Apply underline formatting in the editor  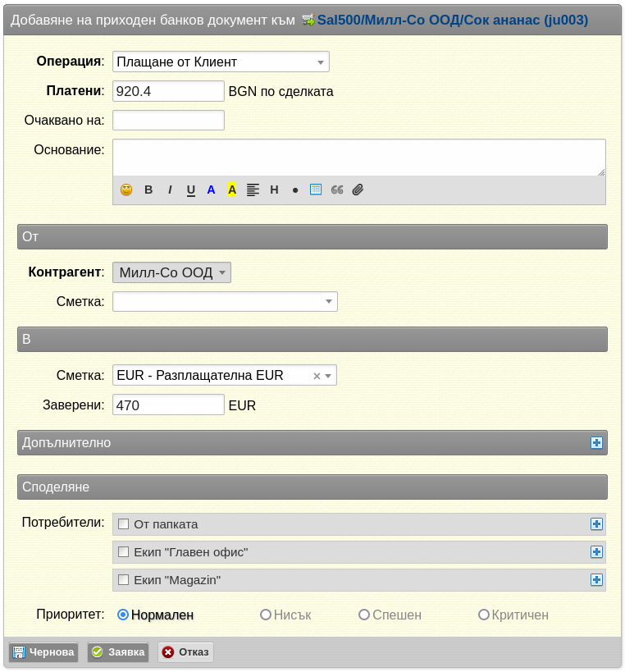(190, 190)
